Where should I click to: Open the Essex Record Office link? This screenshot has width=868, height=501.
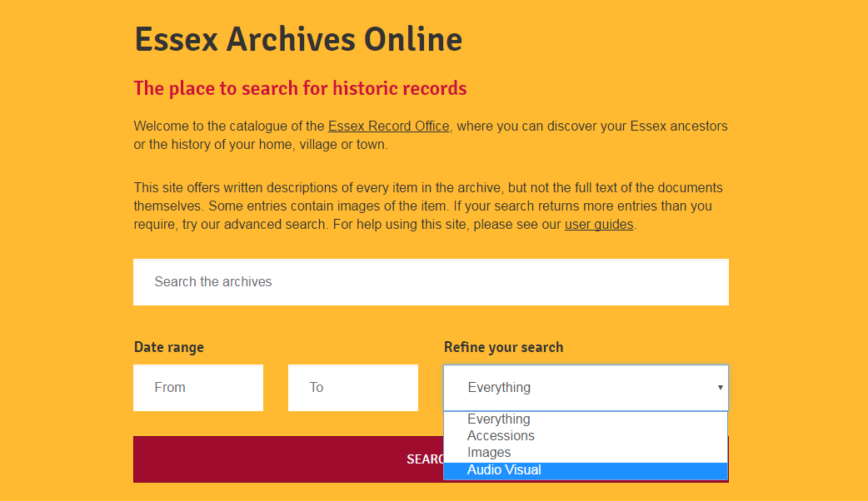[388, 126]
